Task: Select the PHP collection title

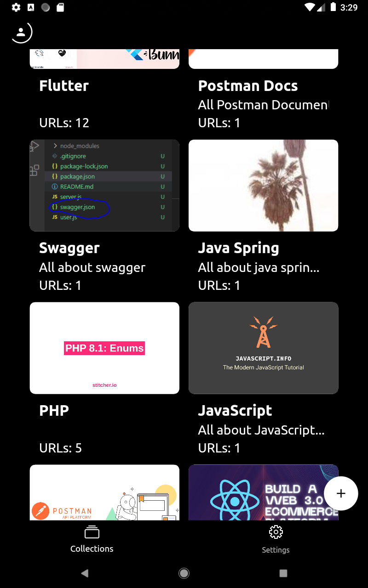Action: click(54, 411)
